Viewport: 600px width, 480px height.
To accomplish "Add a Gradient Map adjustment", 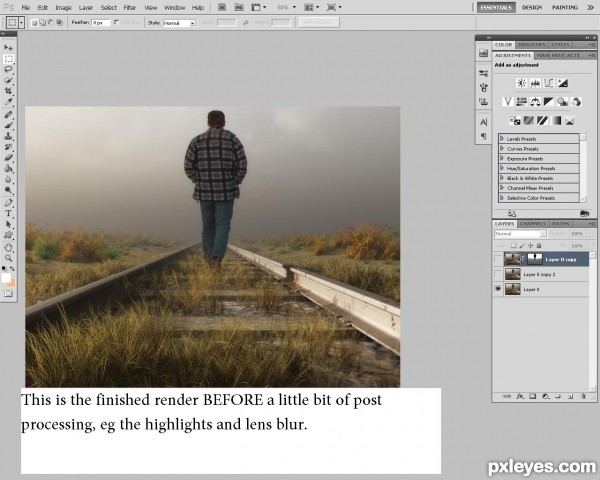I will click(x=556, y=121).
